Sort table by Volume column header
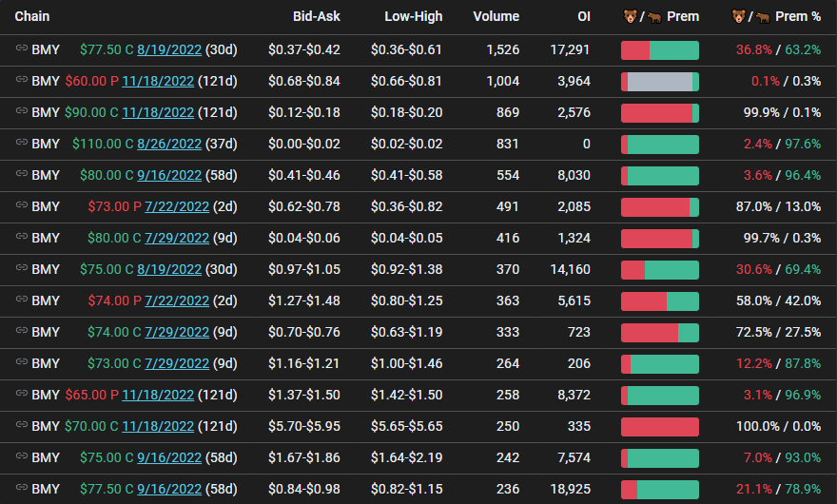837x504 pixels. pos(496,16)
